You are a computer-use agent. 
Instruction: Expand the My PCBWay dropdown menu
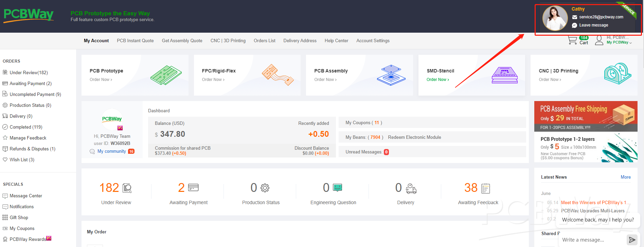pos(619,42)
